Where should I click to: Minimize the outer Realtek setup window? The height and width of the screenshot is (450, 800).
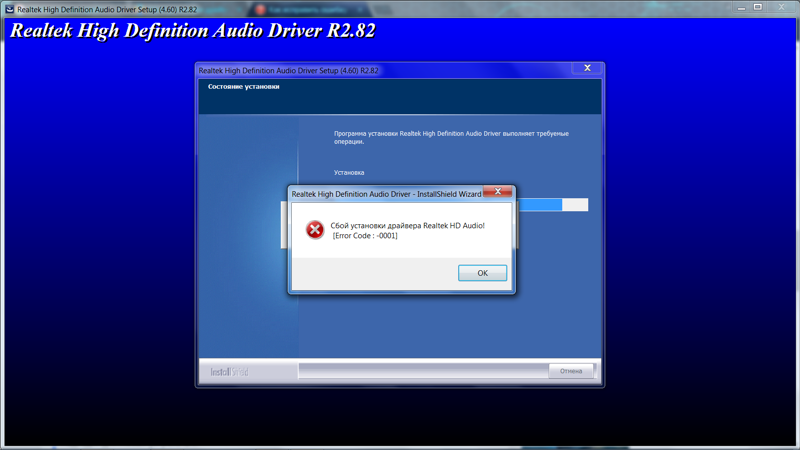741,7
